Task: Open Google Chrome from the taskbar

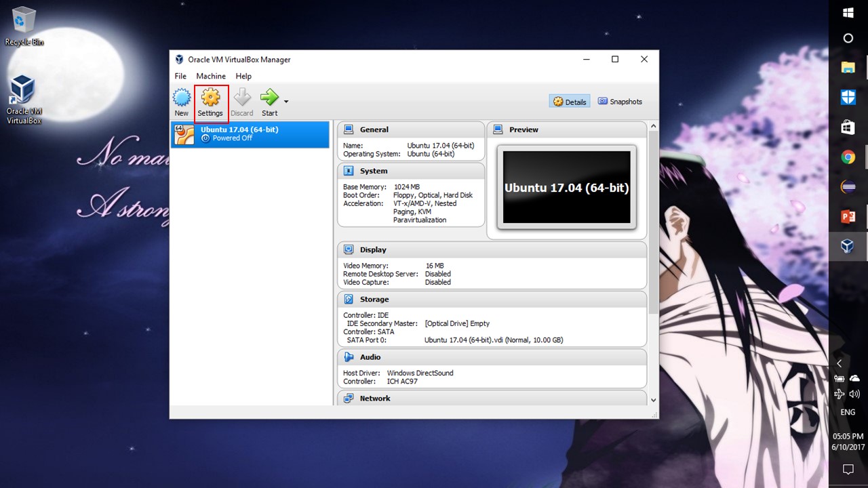Action: pyautogui.click(x=848, y=157)
